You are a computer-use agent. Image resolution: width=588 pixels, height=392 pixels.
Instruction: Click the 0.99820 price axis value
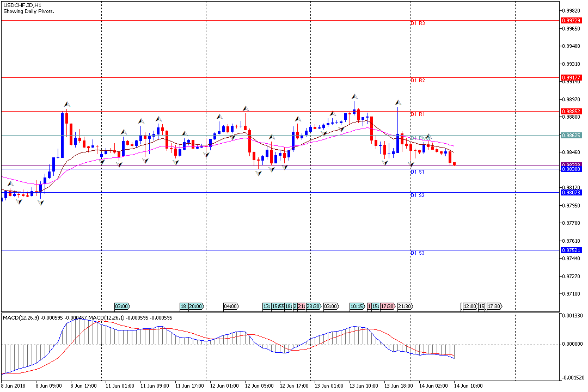[x=572, y=10]
